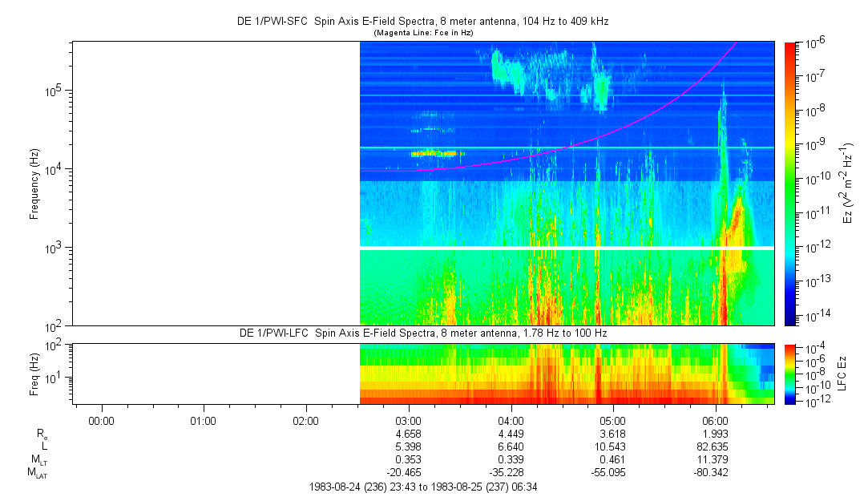Click the MLAT value -55.095
This screenshot has height=497, width=868.
click(x=609, y=473)
